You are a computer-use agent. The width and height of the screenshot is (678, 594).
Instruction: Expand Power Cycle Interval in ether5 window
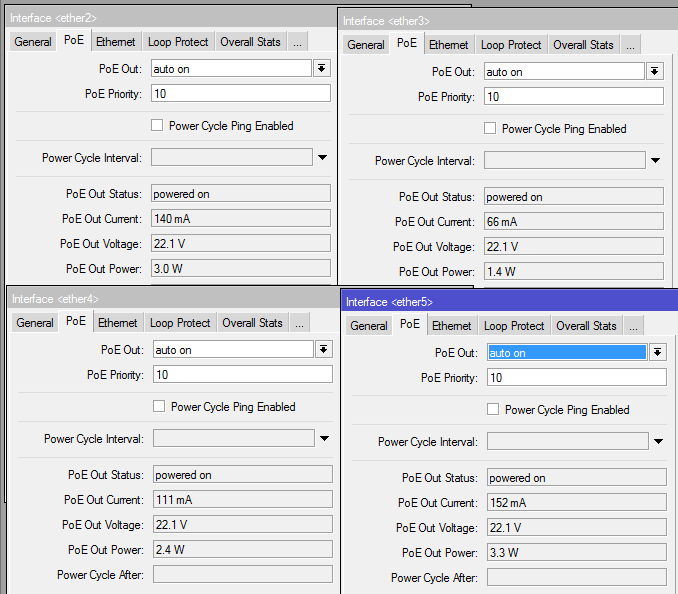(658, 441)
